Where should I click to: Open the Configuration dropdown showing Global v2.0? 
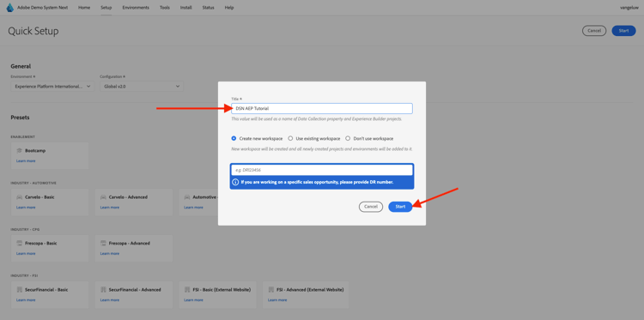click(142, 86)
